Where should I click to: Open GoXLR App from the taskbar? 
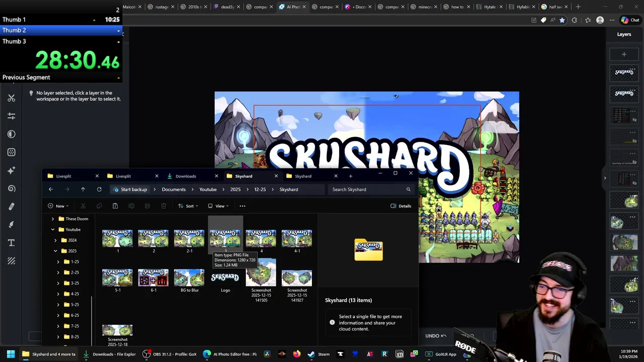[x=441, y=354]
